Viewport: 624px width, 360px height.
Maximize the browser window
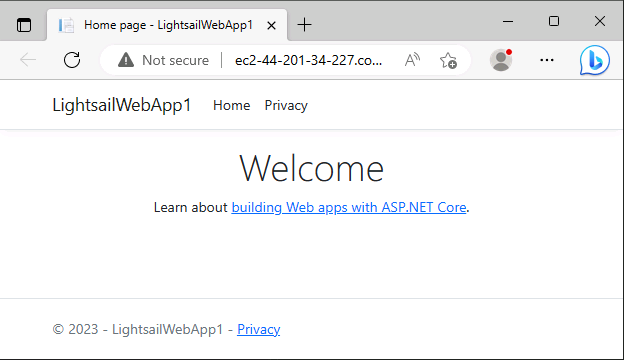(554, 21)
